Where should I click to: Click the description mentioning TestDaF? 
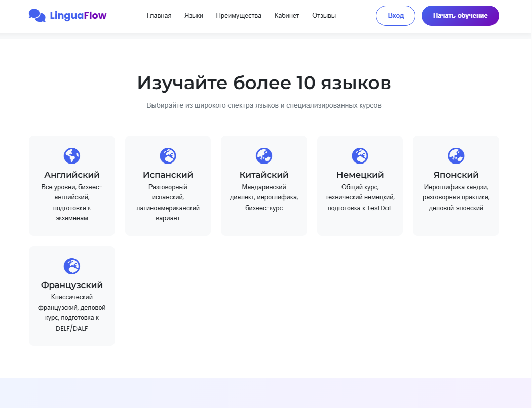coord(360,197)
